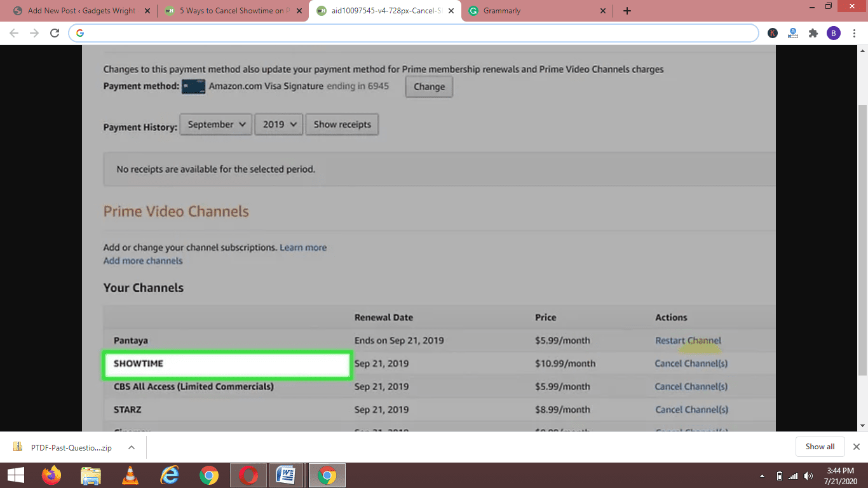This screenshot has width=868, height=488.
Task: Expand options for PTDF-Past-Questio zip download
Action: pyautogui.click(x=132, y=447)
